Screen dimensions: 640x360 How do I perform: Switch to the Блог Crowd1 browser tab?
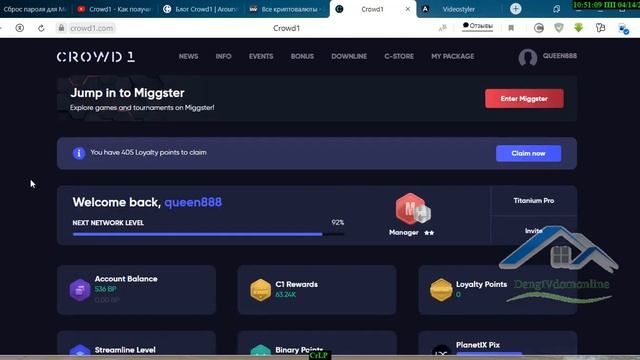(x=200, y=9)
